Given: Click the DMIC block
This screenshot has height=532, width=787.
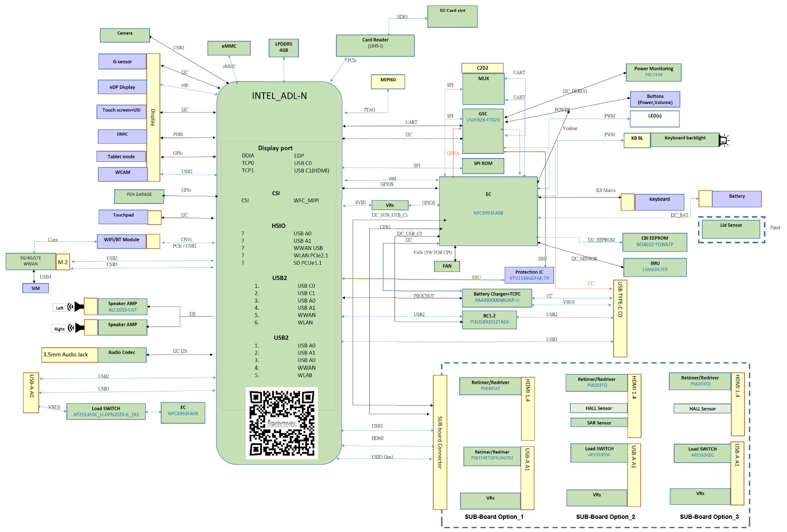Looking at the screenshot, I should (x=122, y=136).
